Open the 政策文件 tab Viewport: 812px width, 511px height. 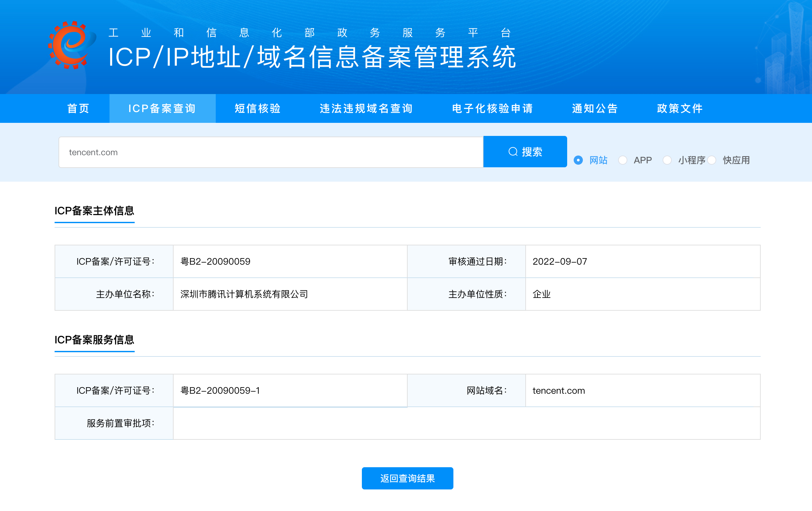tap(680, 108)
